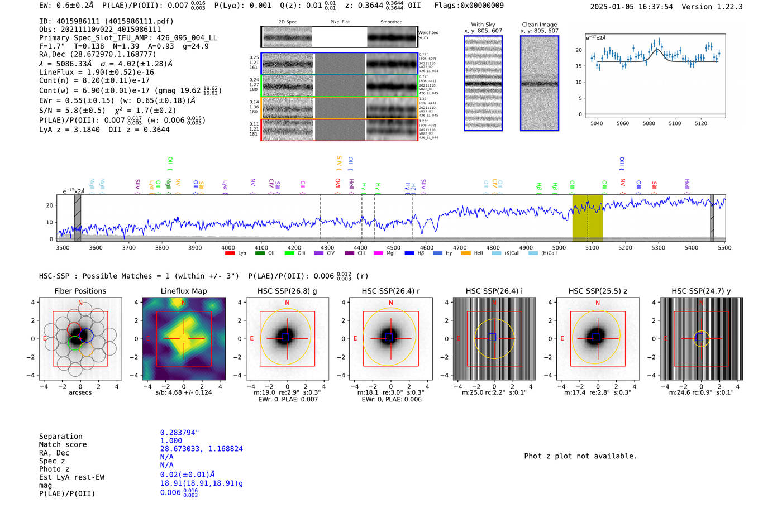Select the orange-bordered 2D spec row
The image size is (782, 532).
pyautogui.click(x=340, y=108)
